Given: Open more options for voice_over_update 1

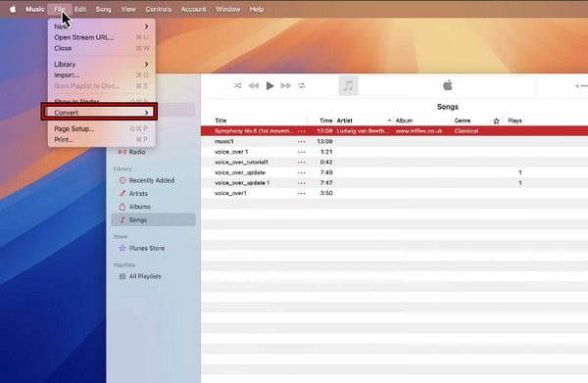Looking at the screenshot, I should coord(301,183).
